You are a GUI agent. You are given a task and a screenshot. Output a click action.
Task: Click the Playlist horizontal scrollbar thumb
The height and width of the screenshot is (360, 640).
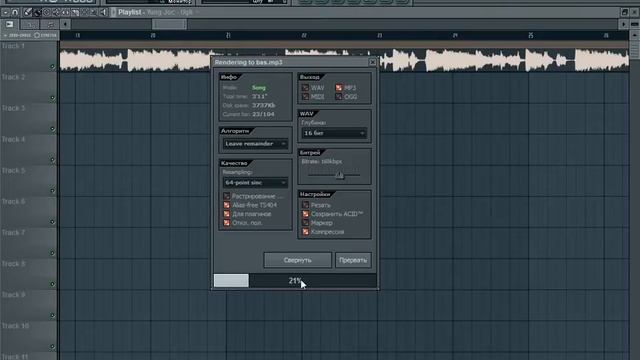[169, 24]
